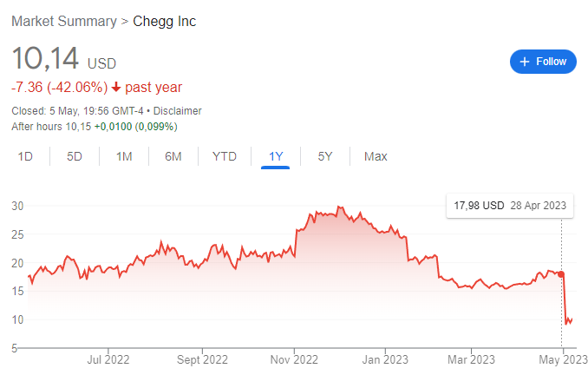Switch chart to 6M range
This screenshot has width=588, height=375.
point(173,156)
